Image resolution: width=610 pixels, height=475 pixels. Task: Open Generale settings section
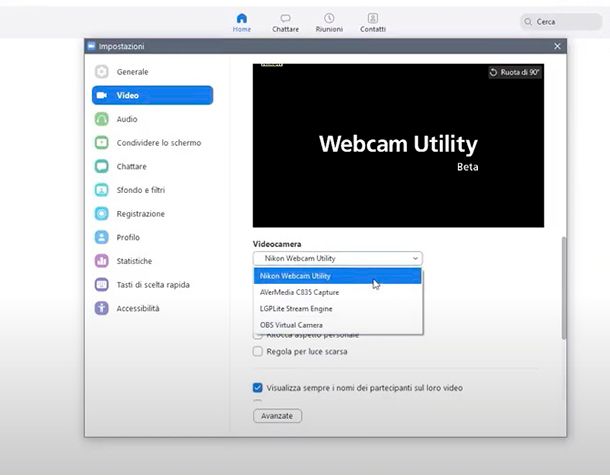coord(152,72)
